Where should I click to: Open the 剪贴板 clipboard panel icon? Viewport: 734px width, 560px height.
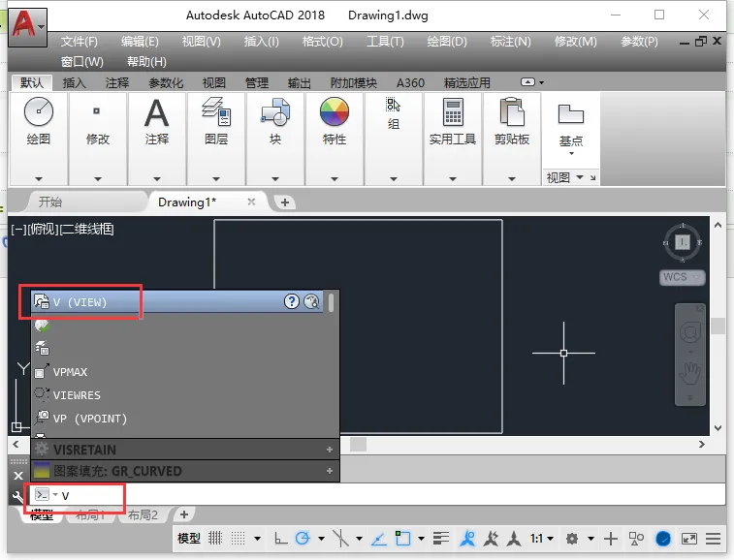(512, 111)
